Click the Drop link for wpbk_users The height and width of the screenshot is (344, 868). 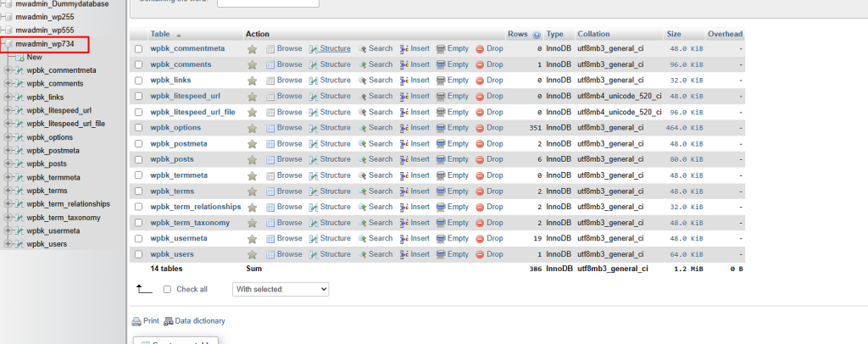coord(495,254)
